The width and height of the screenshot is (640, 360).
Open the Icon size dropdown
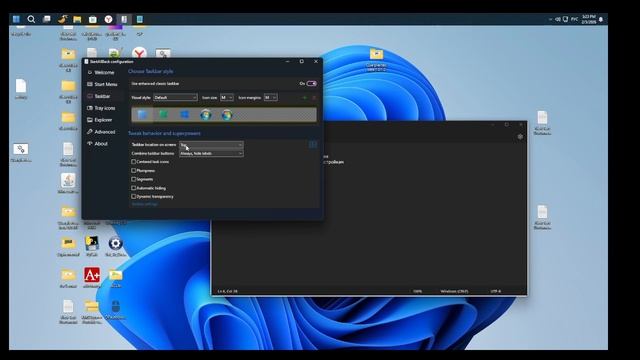pos(227,98)
